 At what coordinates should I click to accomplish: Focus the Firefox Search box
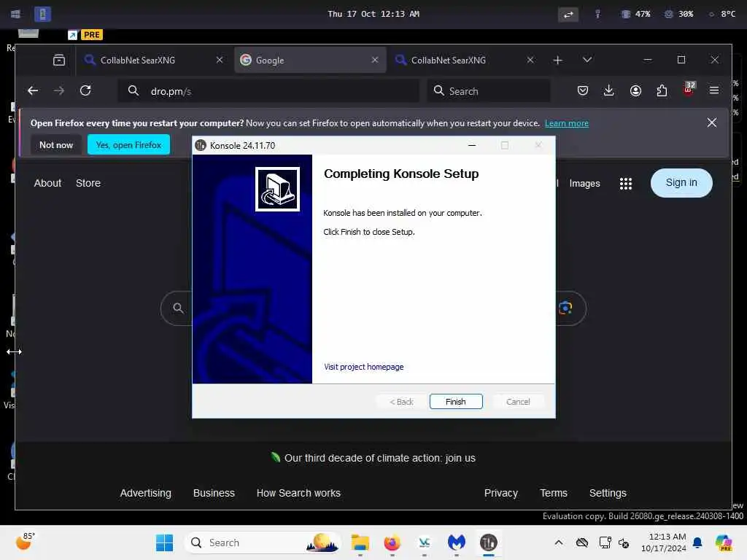489,91
